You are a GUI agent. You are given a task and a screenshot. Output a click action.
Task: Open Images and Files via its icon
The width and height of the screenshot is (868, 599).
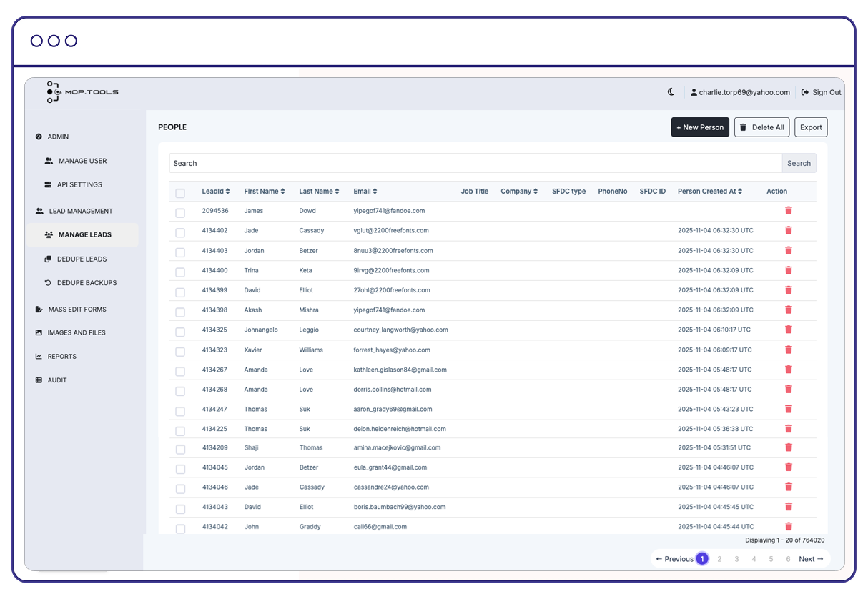point(37,332)
